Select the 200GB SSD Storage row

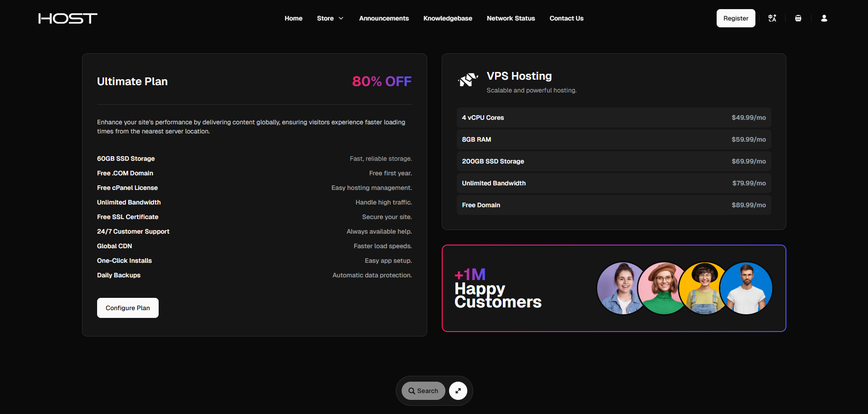[614, 161]
